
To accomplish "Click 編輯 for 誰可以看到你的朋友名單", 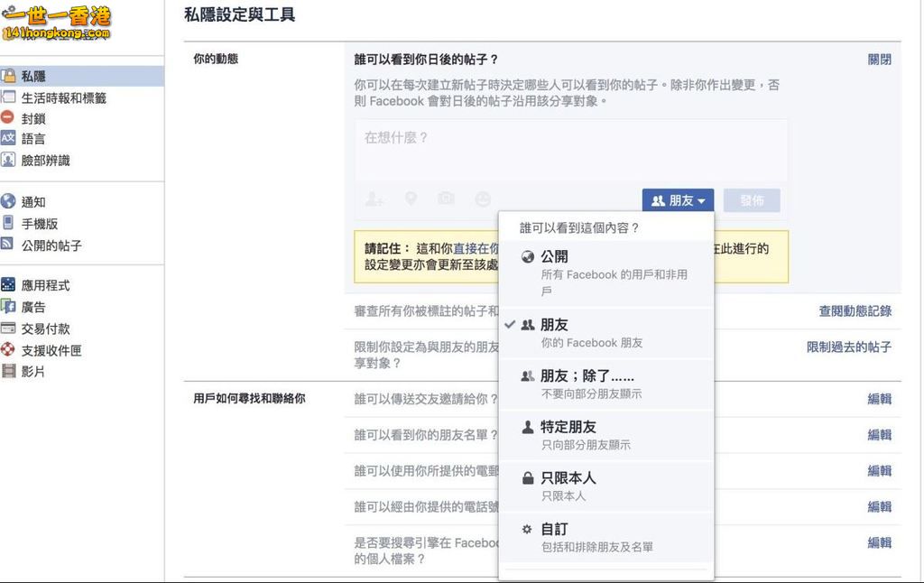I will coord(879,435).
